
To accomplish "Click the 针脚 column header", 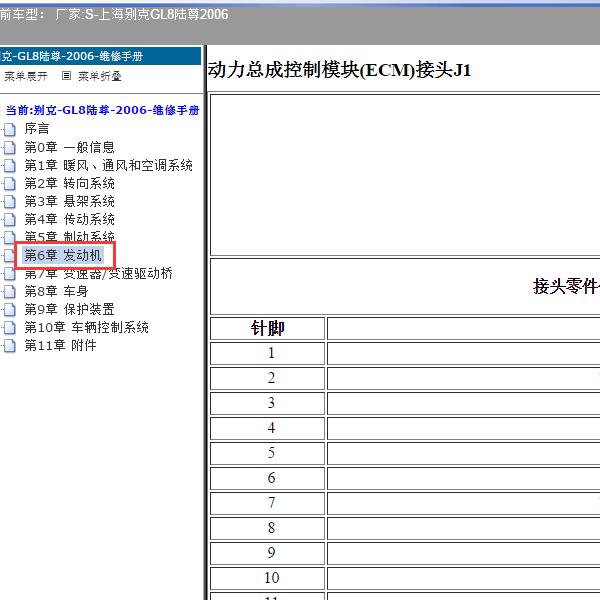I will point(267,328).
